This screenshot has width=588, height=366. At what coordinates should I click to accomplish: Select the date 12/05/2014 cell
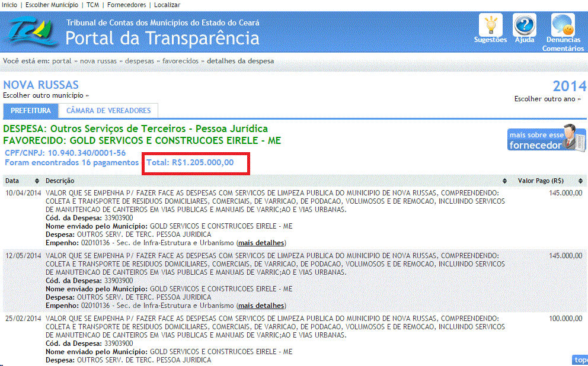(23, 256)
